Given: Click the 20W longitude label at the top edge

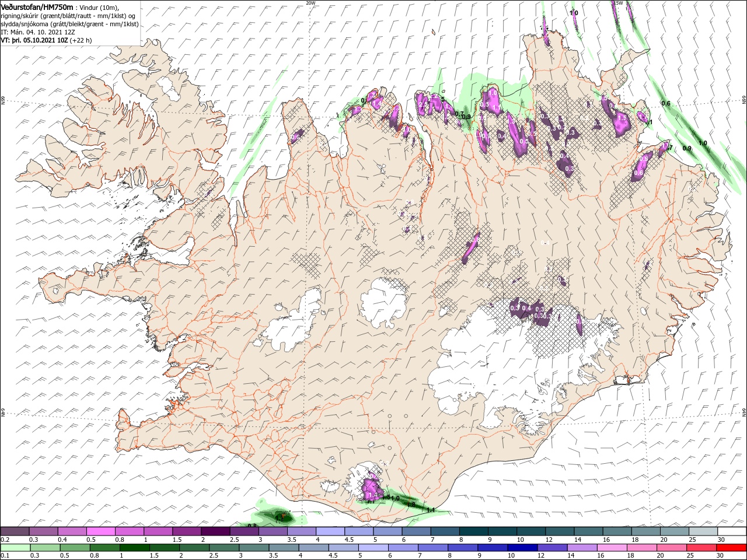Looking at the screenshot, I should [310, 2].
